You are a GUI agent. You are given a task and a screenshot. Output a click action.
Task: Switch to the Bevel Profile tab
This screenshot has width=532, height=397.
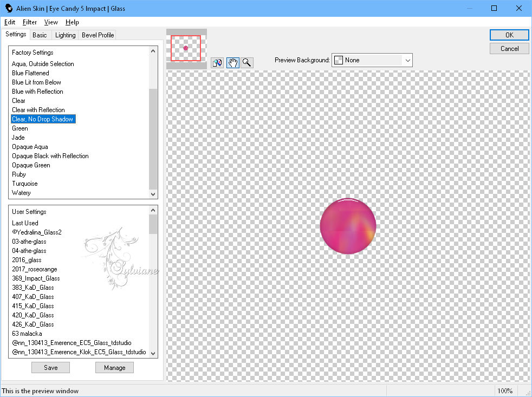tap(98, 35)
